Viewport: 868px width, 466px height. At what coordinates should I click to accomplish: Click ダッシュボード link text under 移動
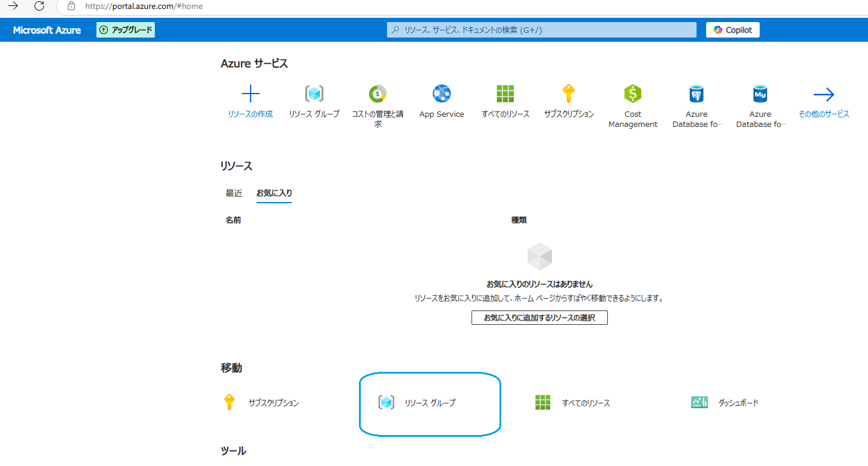coord(739,403)
